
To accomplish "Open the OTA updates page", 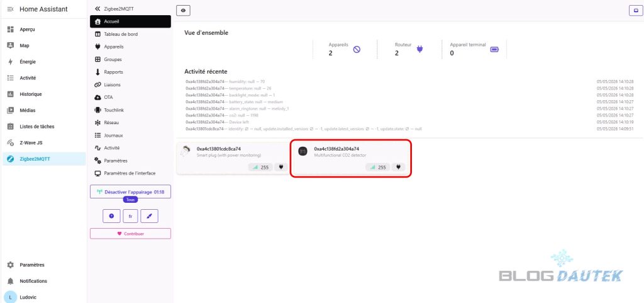I will [130, 98].
